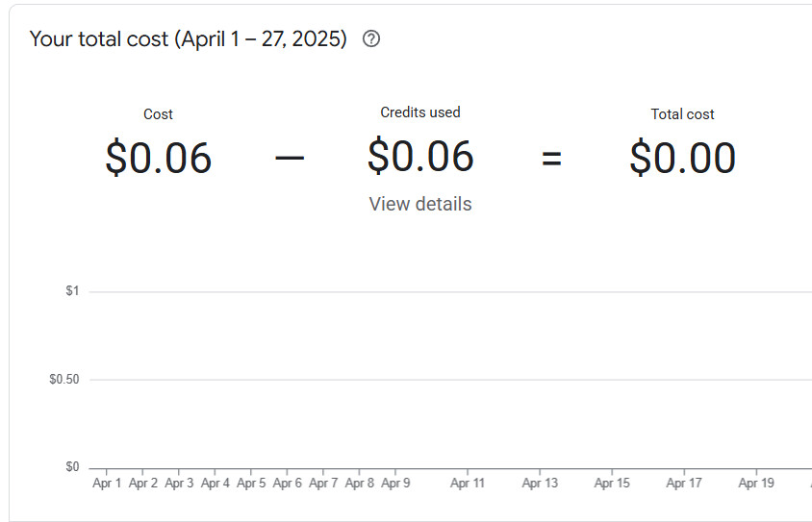Click the equals sign before Total cost
Screen dimensions: 812x522
click(551, 159)
